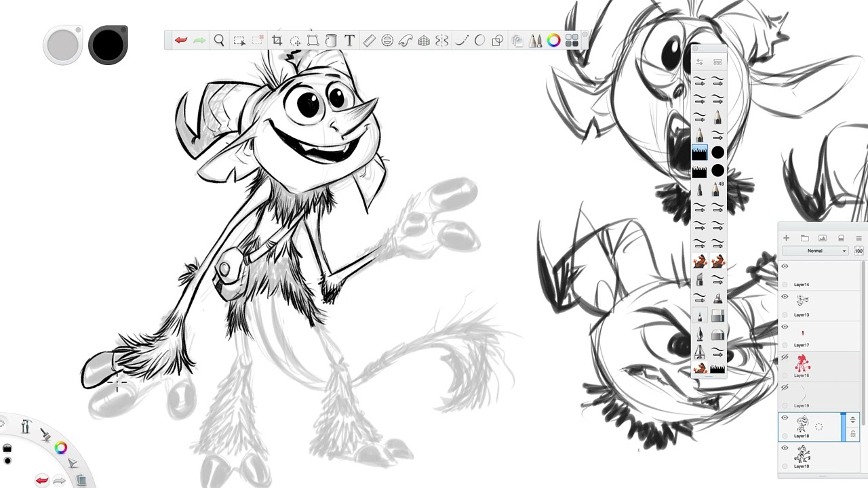
Task: Undo with the red arrow in top toolbar
Action: (x=180, y=41)
